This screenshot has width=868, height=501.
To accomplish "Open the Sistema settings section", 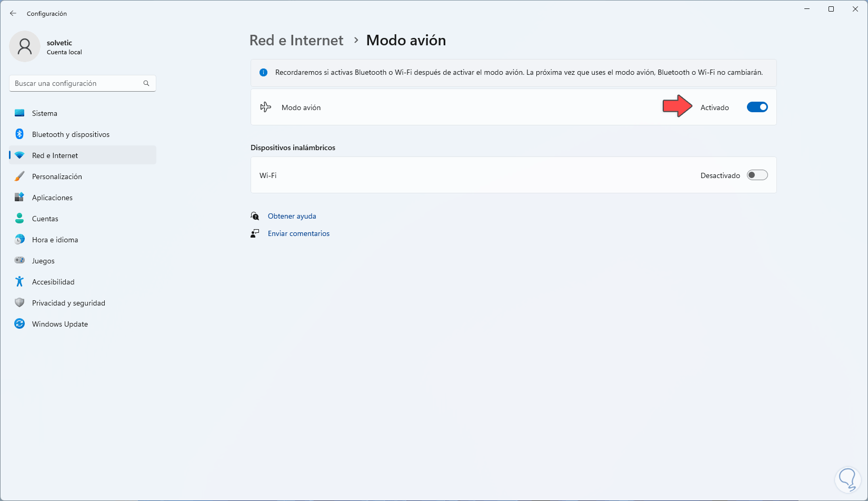I will (x=45, y=113).
